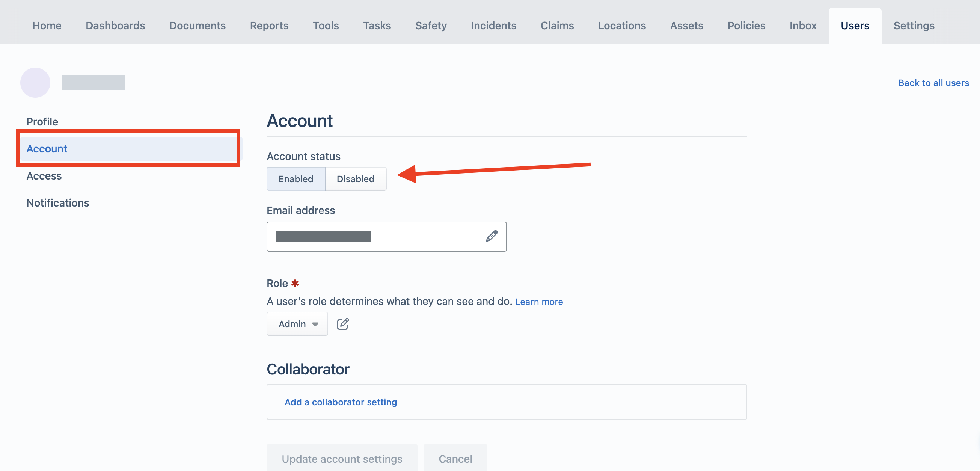Select the Inbox tab
980x471 pixels.
click(x=803, y=26)
